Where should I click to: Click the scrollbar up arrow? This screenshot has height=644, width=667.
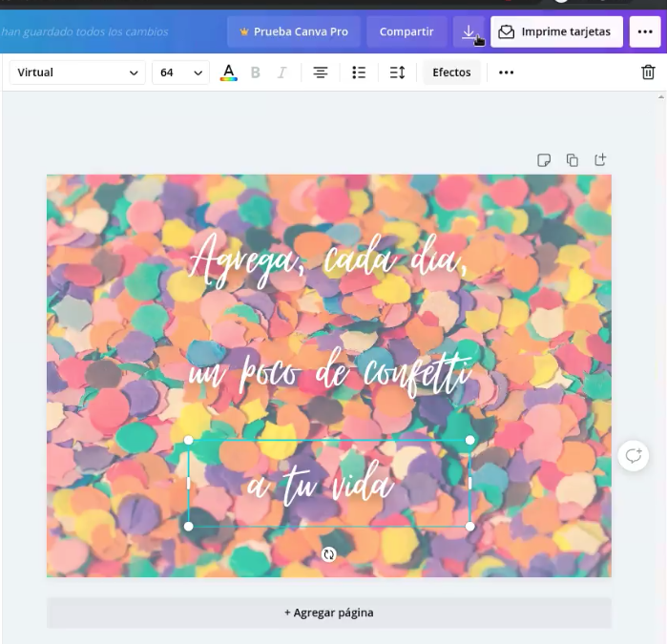tap(660, 97)
